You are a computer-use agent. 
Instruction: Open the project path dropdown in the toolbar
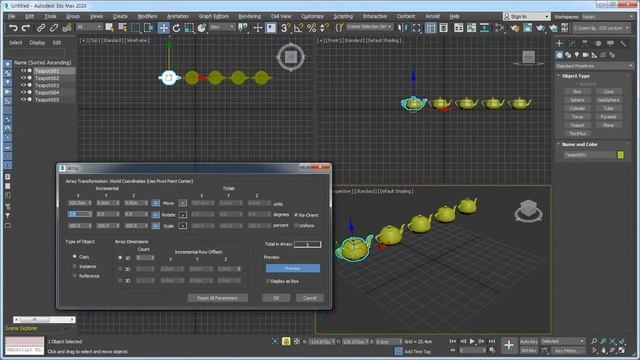(x=602, y=28)
